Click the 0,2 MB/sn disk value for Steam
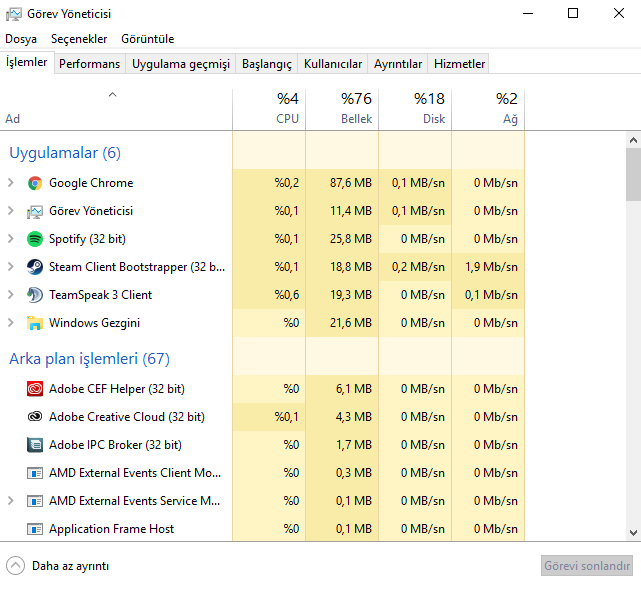The image size is (641, 590). tap(418, 267)
